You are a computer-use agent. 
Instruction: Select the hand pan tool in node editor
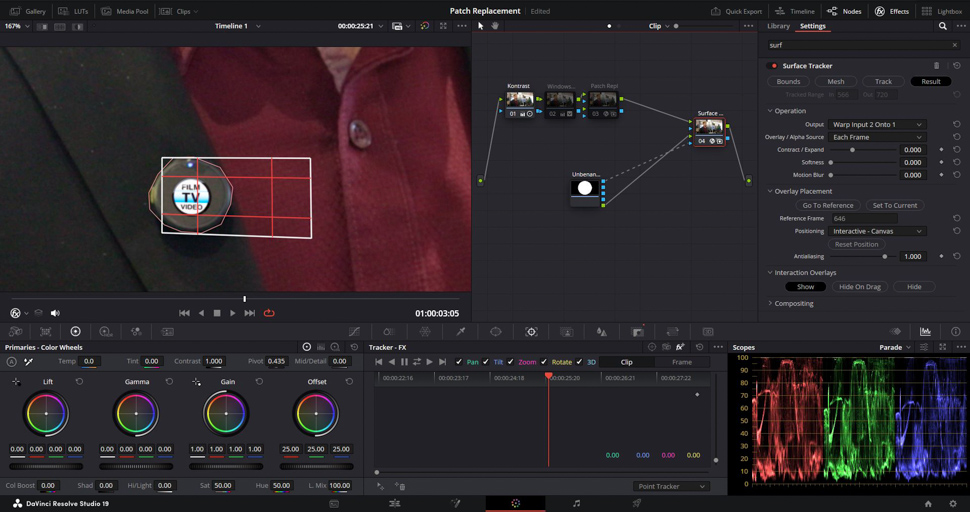(495, 26)
